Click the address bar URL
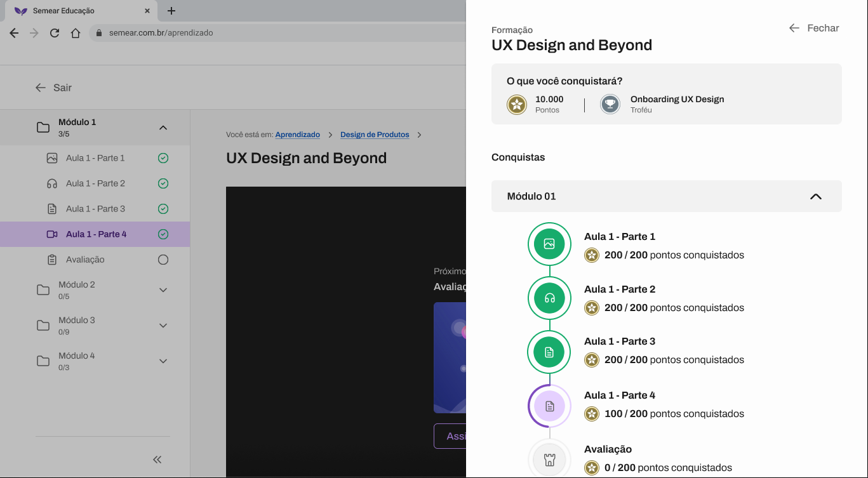Image resolution: width=868 pixels, height=478 pixels. tap(161, 33)
